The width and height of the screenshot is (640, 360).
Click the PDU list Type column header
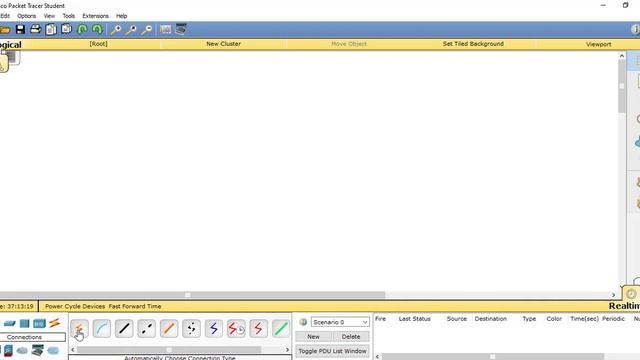[x=529, y=319]
